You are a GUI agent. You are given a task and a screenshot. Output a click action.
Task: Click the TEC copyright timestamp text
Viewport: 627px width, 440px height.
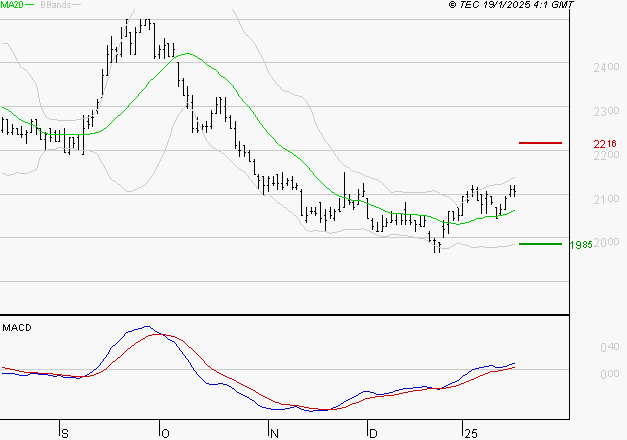510,6
